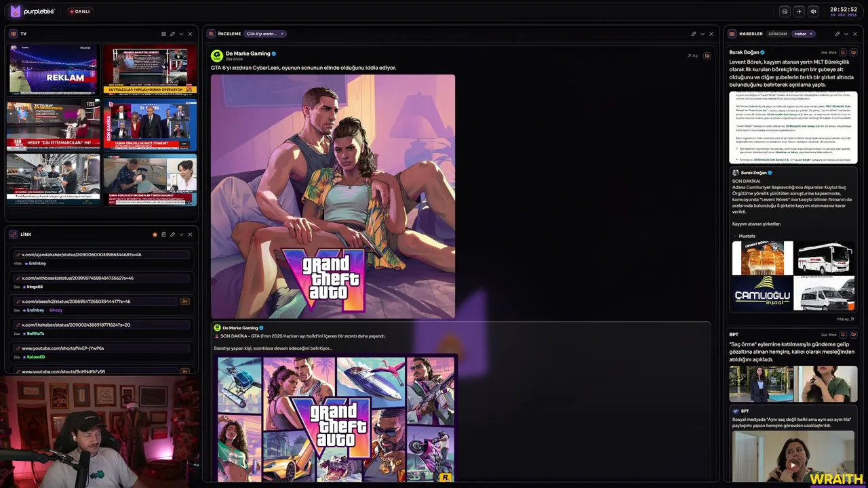868x488 pixels.
Task: Edit the TV panel with pencil icon
Action: (x=172, y=34)
